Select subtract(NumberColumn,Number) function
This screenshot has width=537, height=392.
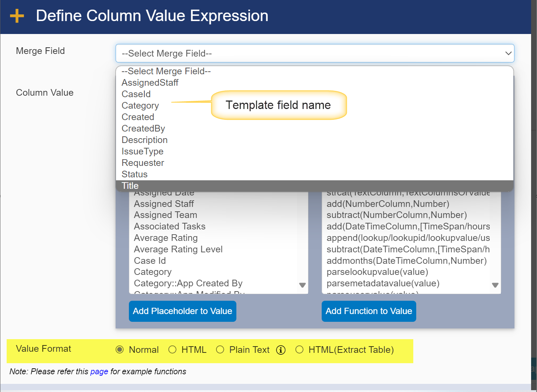pyautogui.click(x=407, y=215)
